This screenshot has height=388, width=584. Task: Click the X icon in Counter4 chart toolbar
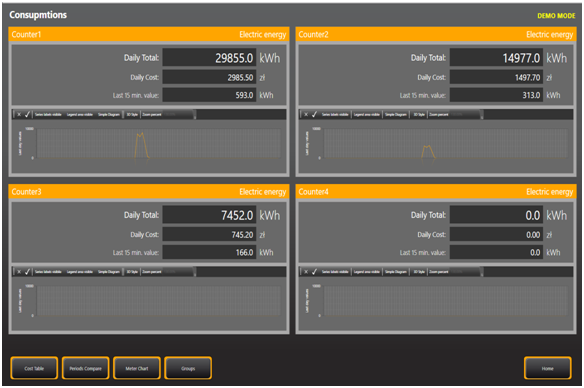306,272
